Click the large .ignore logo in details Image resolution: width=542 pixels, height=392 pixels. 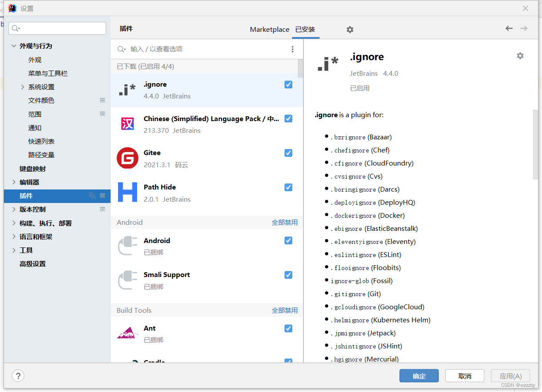pos(328,64)
